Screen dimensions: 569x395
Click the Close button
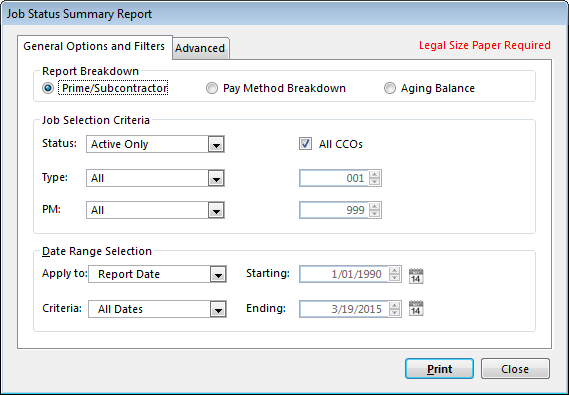[x=515, y=369]
